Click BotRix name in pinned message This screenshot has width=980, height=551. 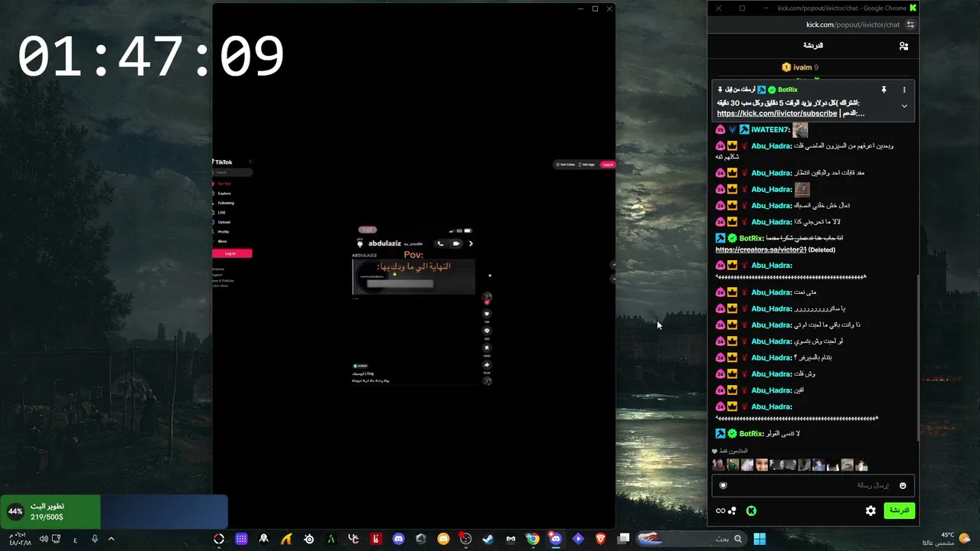pyautogui.click(x=787, y=90)
